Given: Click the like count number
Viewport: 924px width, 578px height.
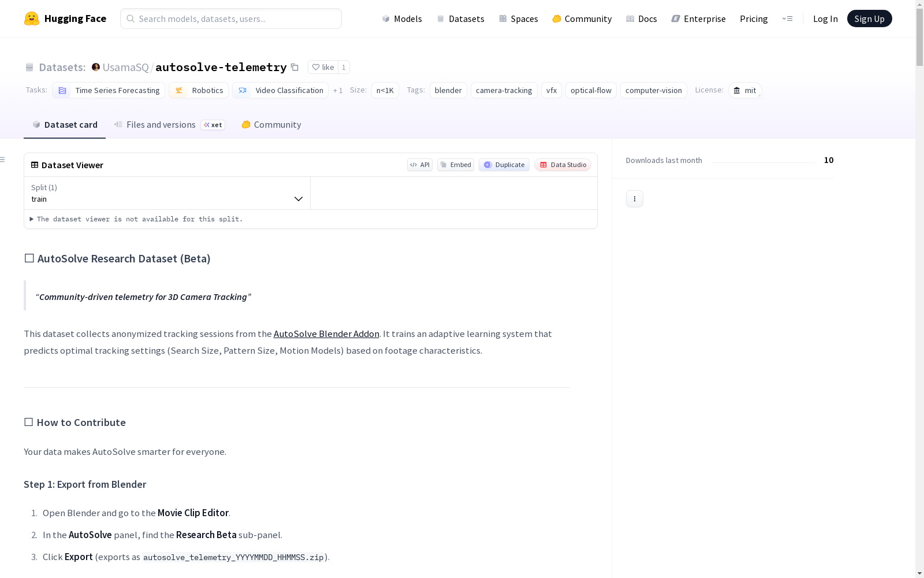Looking at the screenshot, I should point(344,67).
